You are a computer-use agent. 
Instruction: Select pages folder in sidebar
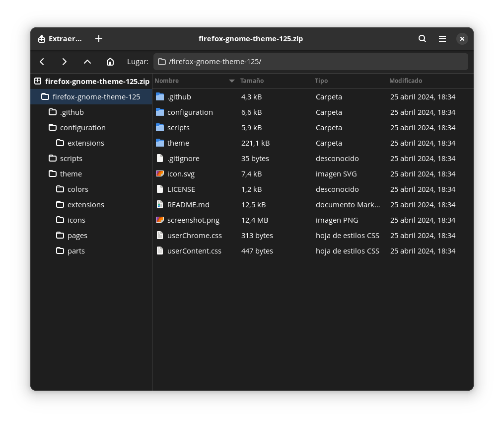tap(91, 236)
